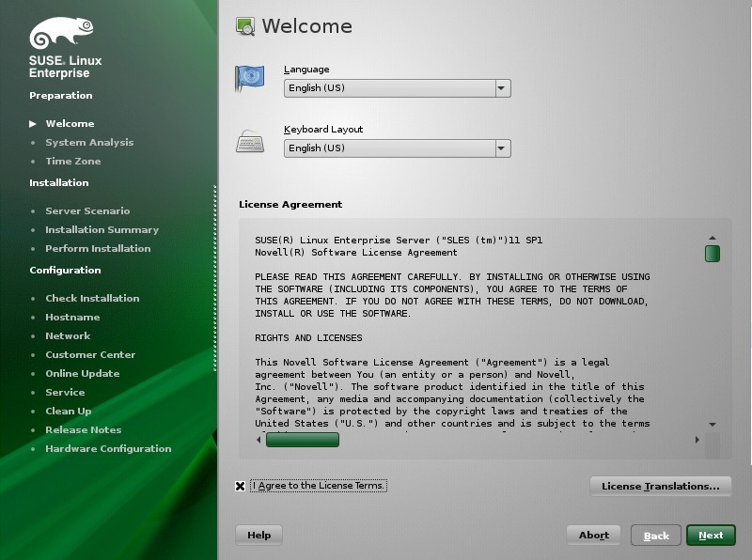Select Time Zone step in sidebar

[73, 161]
